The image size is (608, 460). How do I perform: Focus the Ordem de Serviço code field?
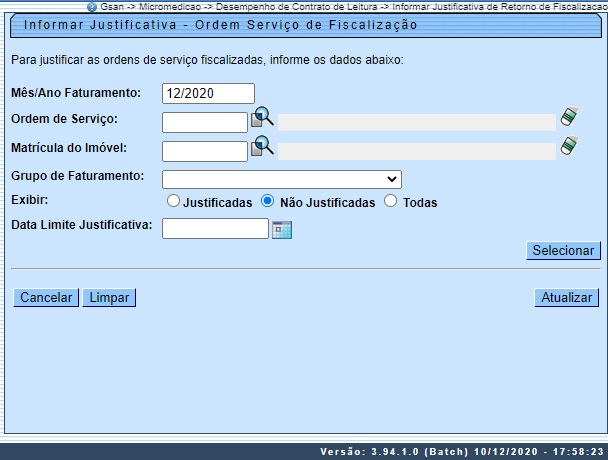tap(205, 123)
